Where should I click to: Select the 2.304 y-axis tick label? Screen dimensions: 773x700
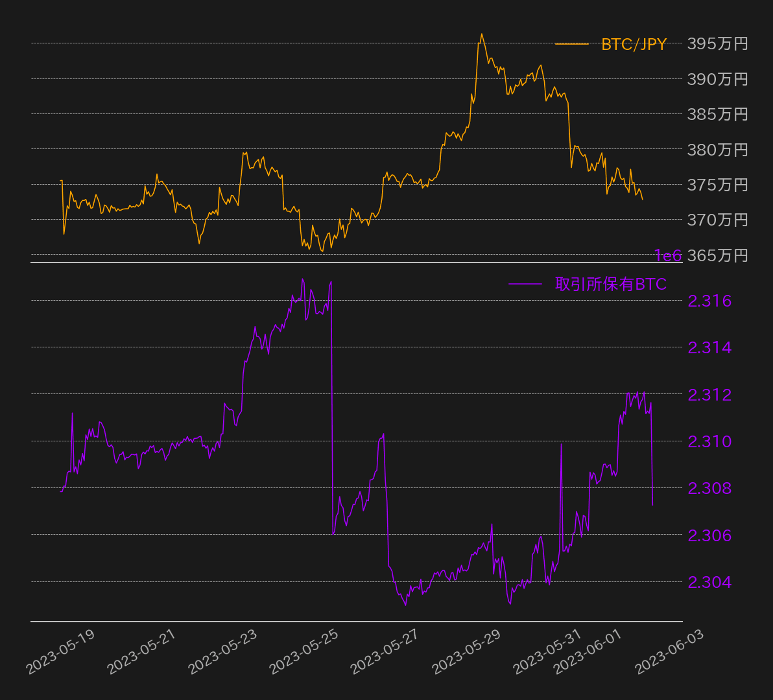point(709,582)
